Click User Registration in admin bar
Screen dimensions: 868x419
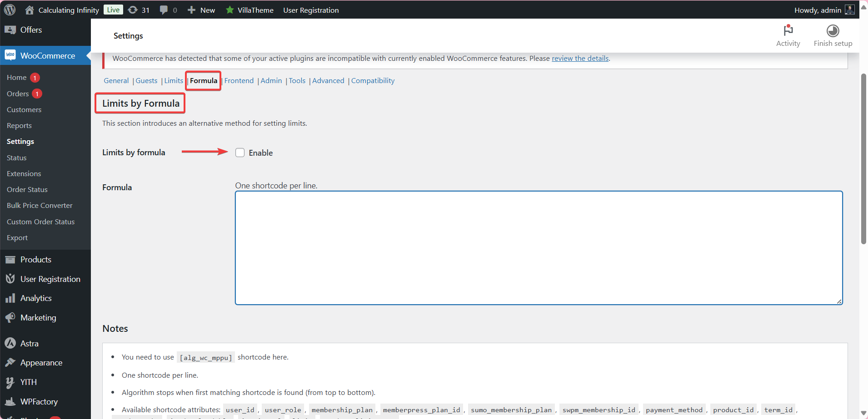click(311, 10)
